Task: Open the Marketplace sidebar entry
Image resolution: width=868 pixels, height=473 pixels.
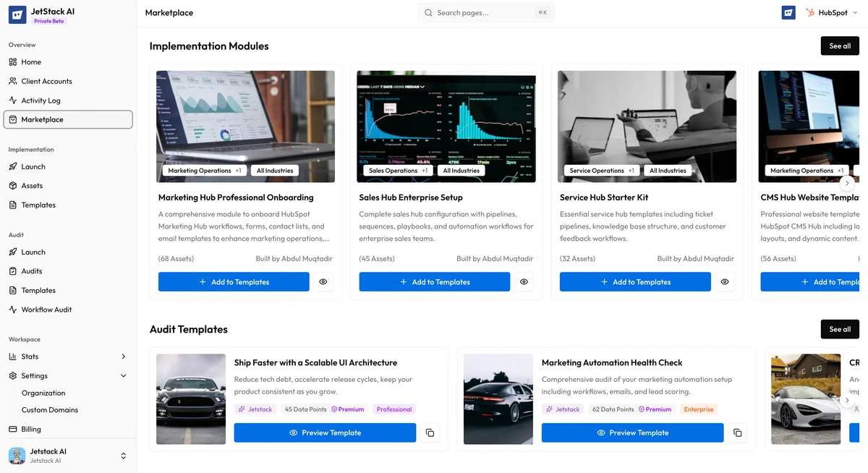Action: (x=43, y=119)
